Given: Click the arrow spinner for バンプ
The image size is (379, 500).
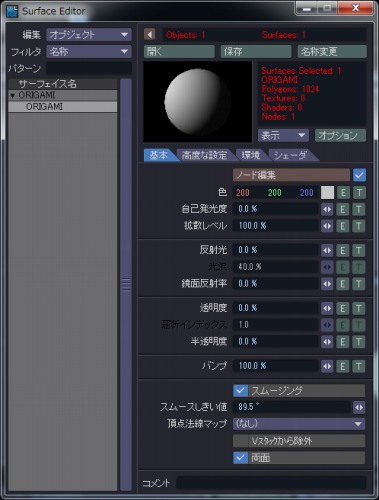Looking at the screenshot, I should 327,366.
